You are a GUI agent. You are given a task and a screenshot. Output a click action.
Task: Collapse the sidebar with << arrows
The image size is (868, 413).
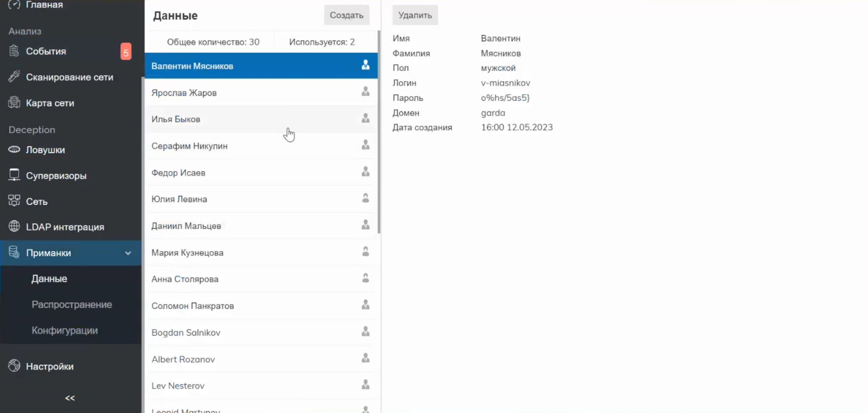pos(70,398)
